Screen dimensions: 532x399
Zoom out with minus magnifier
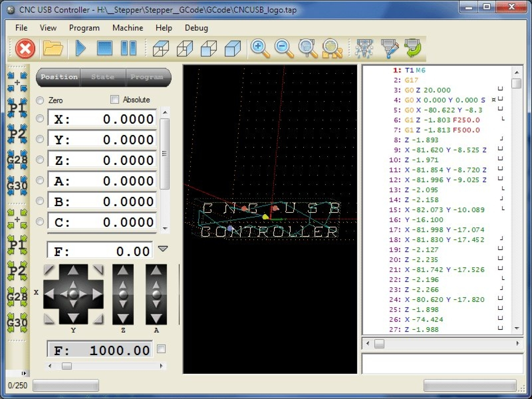[x=284, y=49]
